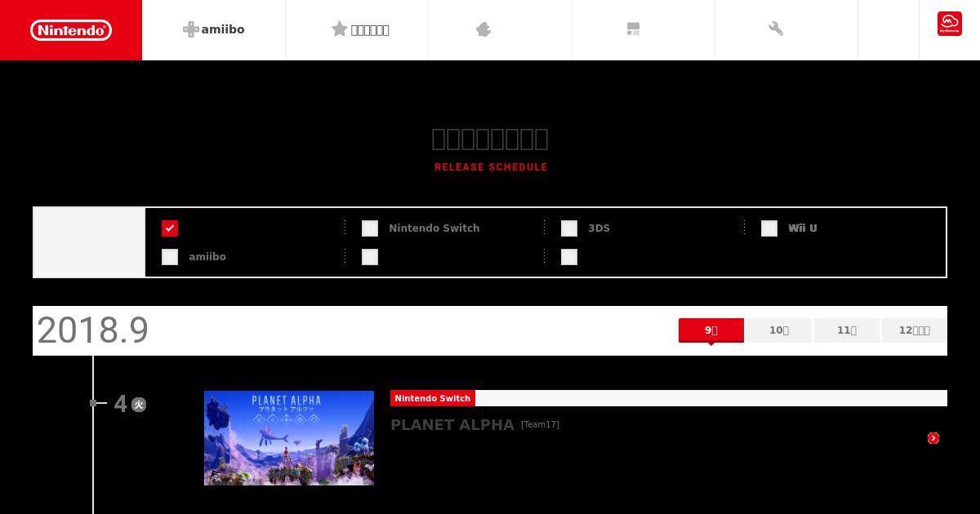Select the puzzle piece navigation icon

[483, 29]
